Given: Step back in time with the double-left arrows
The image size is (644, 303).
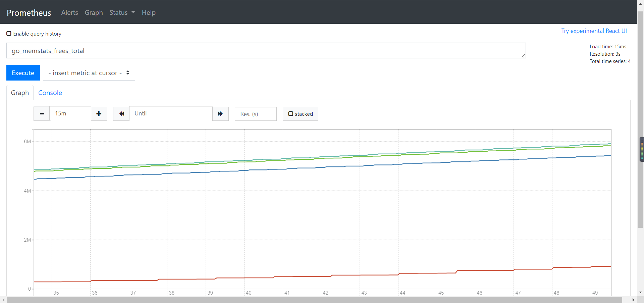Looking at the screenshot, I should (121, 114).
